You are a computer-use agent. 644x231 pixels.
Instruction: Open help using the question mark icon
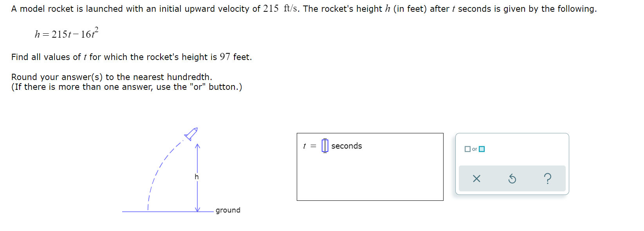click(547, 178)
